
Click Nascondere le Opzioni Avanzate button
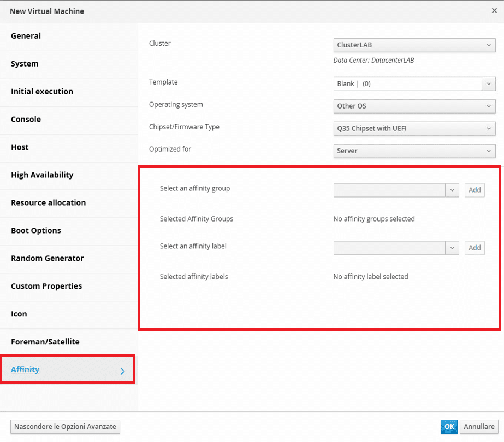[x=65, y=427]
